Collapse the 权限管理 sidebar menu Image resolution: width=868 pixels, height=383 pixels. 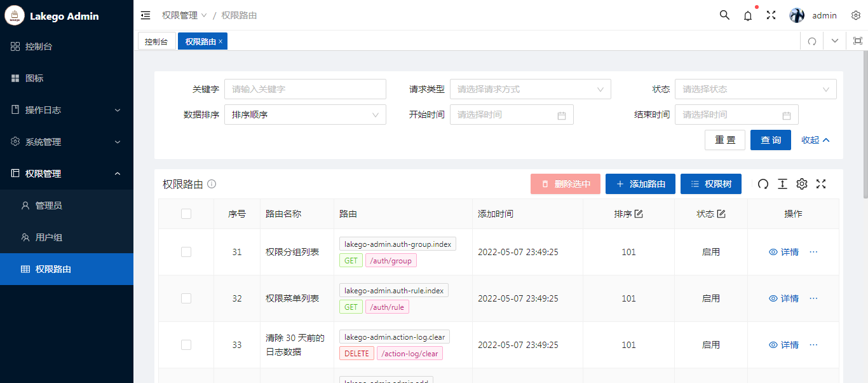(x=67, y=174)
